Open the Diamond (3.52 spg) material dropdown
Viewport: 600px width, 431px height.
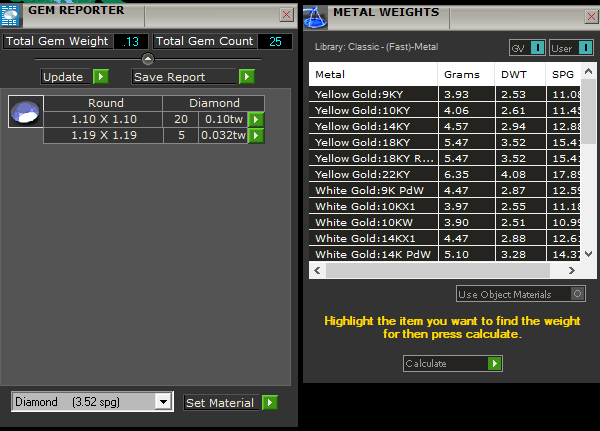tap(163, 402)
